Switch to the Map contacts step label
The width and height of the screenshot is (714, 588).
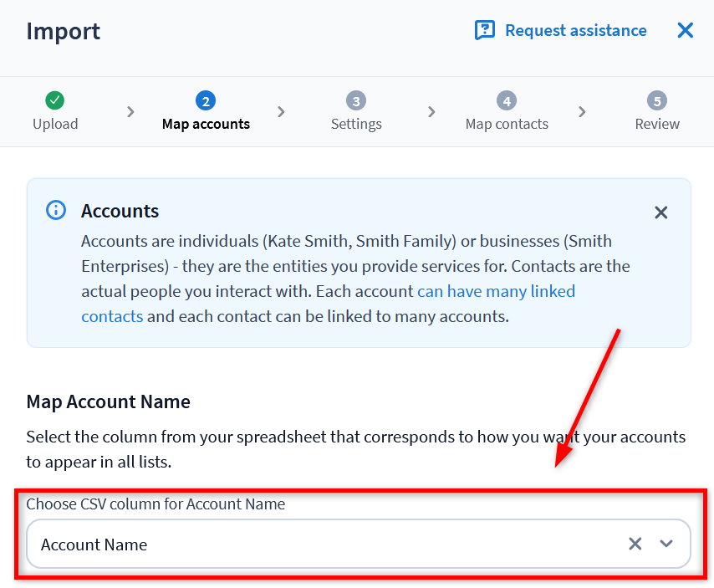click(x=507, y=124)
